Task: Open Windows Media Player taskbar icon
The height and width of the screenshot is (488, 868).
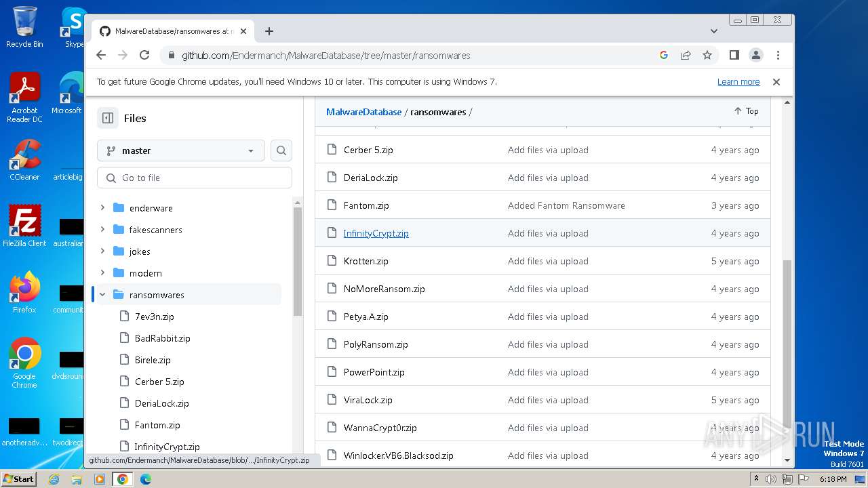Action: pyautogui.click(x=100, y=479)
